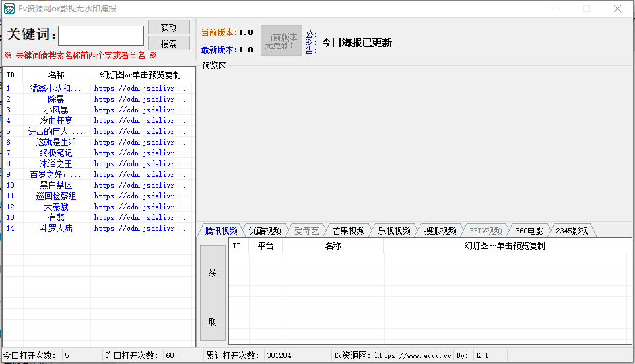This screenshot has height=364, width=635.
Task: Click the poster URL for row 14
Action: tap(139, 228)
